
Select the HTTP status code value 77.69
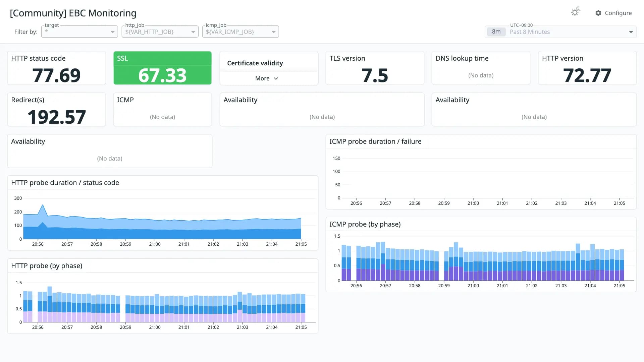56,75
